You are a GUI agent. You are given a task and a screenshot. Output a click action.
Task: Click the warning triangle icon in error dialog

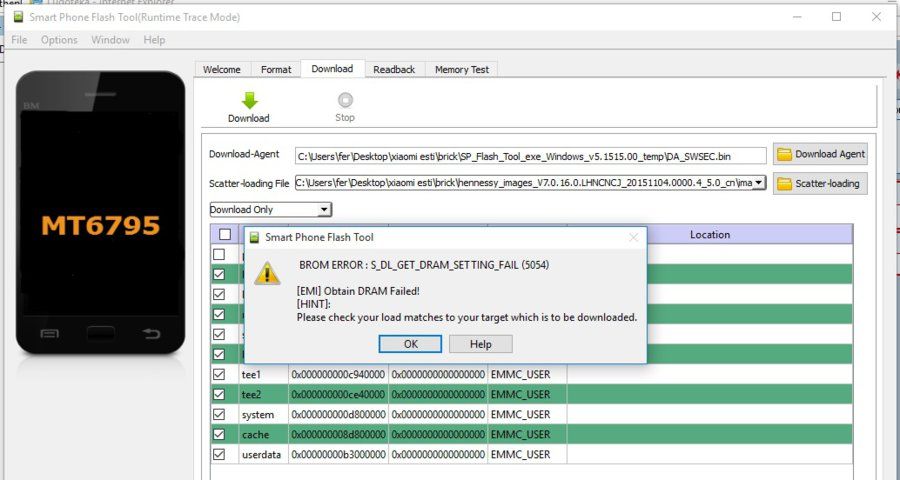[x=267, y=273]
